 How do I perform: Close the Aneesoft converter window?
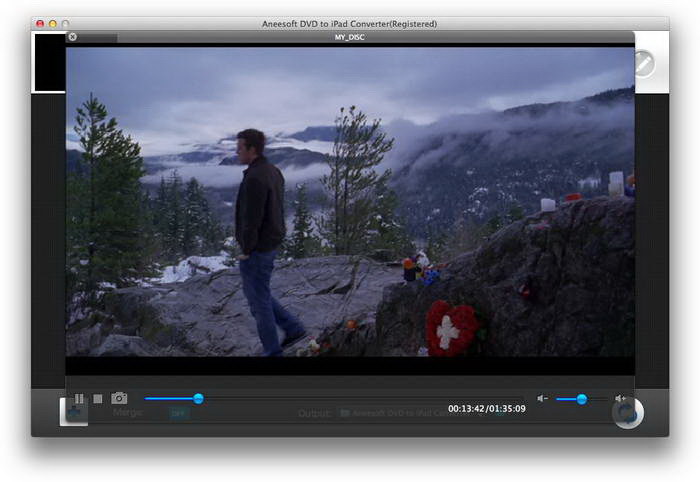point(40,24)
